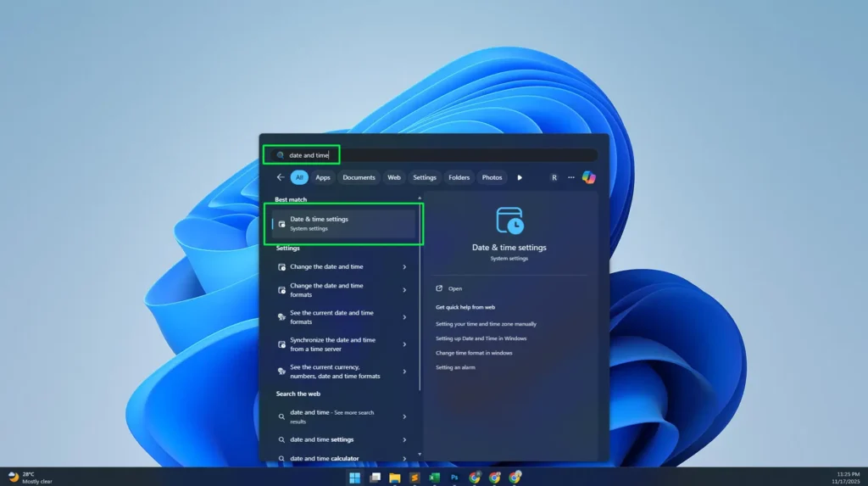Open Excel from the taskbar
The image size is (868, 486).
pyautogui.click(x=435, y=478)
